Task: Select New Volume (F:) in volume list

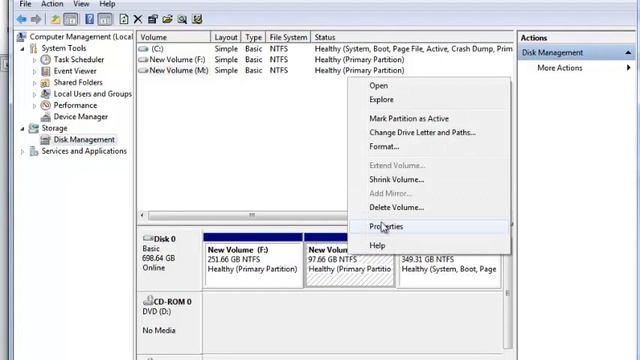Action: point(325,60)
